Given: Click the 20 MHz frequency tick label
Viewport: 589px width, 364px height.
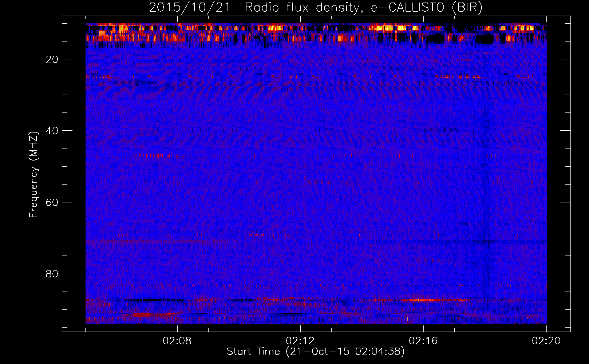Looking at the screenshot, I should pyautogui.click(x=52, y=59).
